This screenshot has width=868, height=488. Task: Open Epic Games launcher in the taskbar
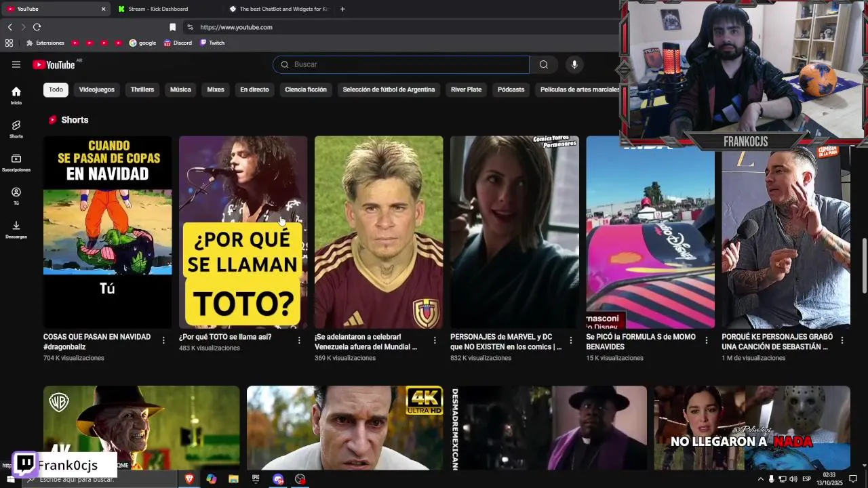256,479
